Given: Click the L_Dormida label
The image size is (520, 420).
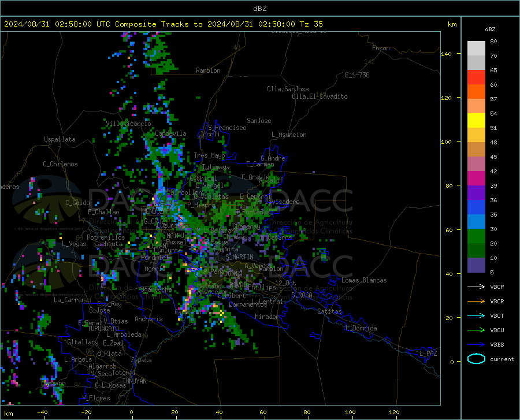Looking at the screenshot, I should click(361, 328).
